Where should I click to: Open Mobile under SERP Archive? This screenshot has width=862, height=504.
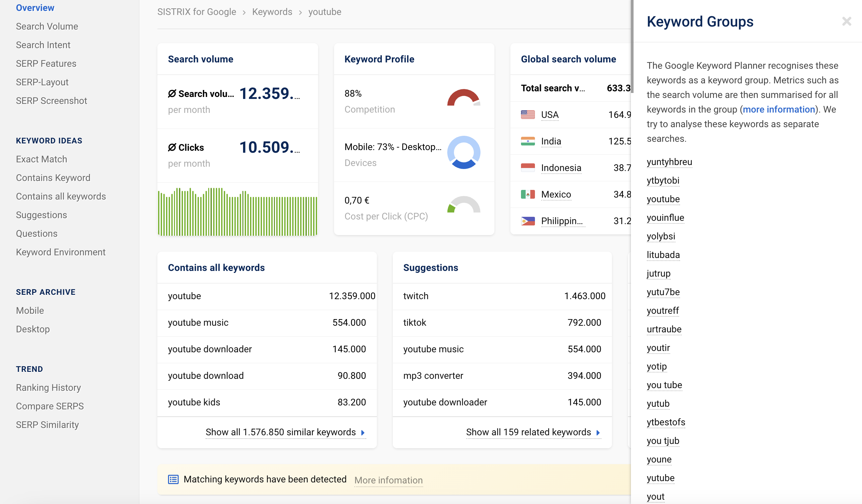[30, 310]
